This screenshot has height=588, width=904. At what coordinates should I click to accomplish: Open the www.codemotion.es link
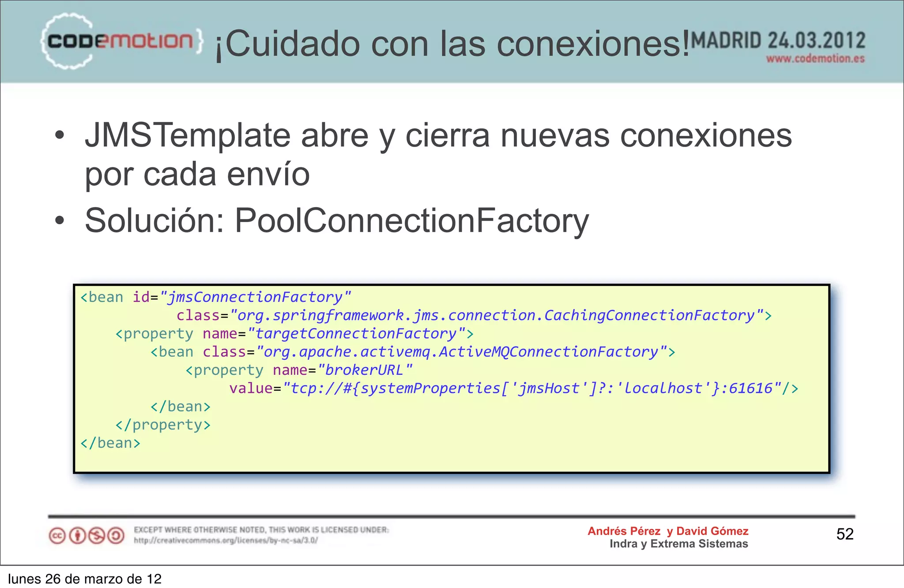815,59
